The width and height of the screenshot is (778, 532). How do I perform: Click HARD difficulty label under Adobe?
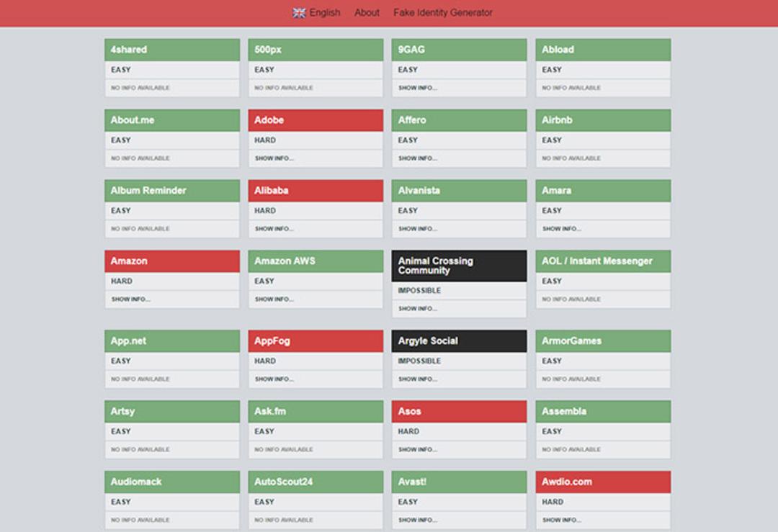click(265, 140)
